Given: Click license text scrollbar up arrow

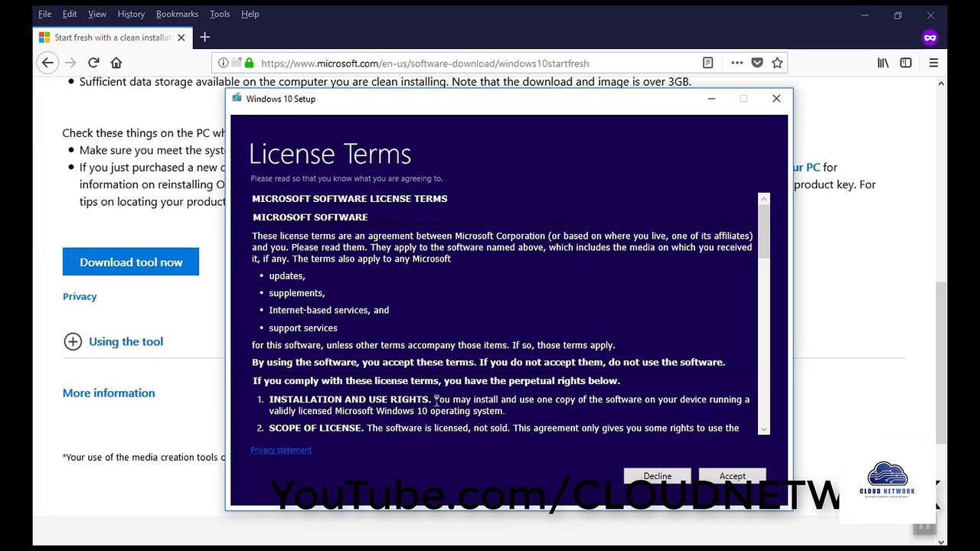Looking at the screenshot, I should [763, 199].
